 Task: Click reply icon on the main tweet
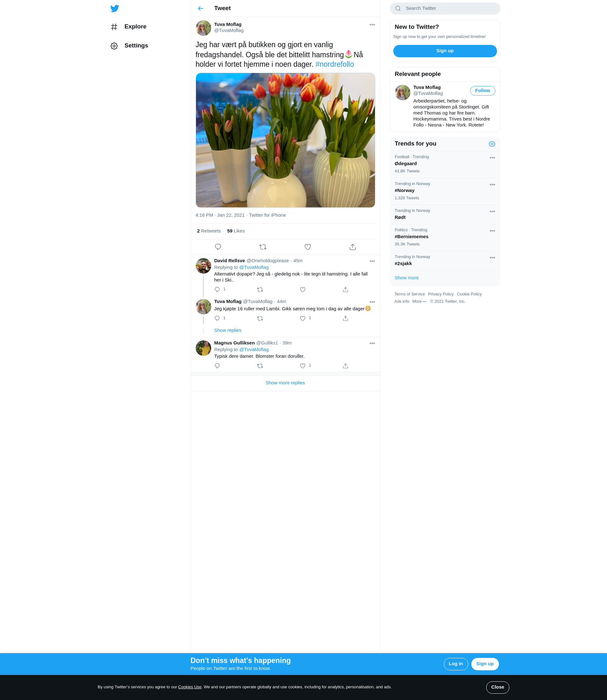218,247
